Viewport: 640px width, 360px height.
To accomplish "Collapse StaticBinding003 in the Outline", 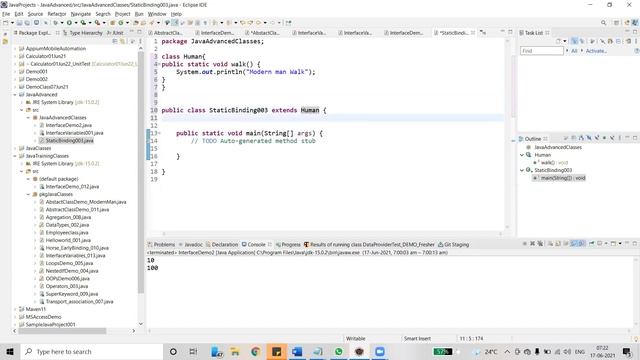I will point(522,170).
